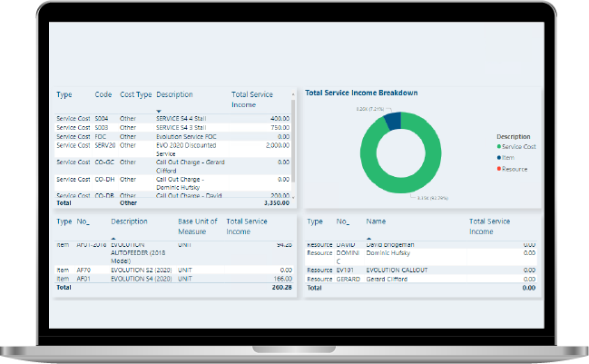
Task: Select the CO-GC code cell
Action: [104, 162]
